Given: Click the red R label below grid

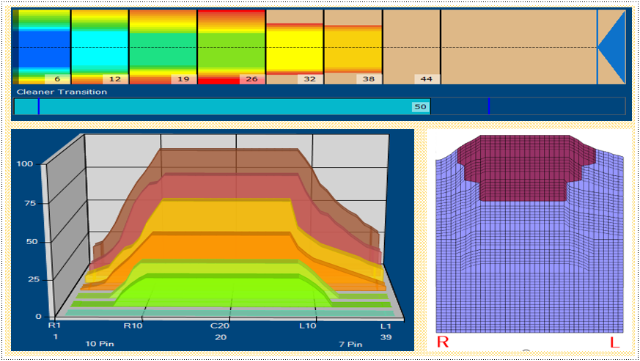Looking at the screenshot, I should [442, 342].
